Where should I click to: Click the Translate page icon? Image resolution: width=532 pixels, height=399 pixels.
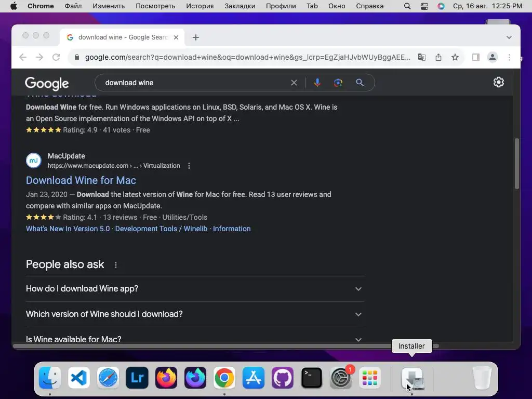tap(422, 57)
